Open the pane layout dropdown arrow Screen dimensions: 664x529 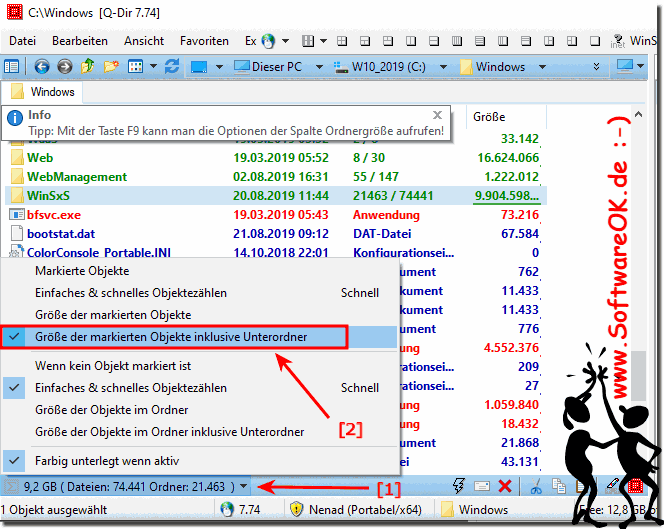[324, 41]
